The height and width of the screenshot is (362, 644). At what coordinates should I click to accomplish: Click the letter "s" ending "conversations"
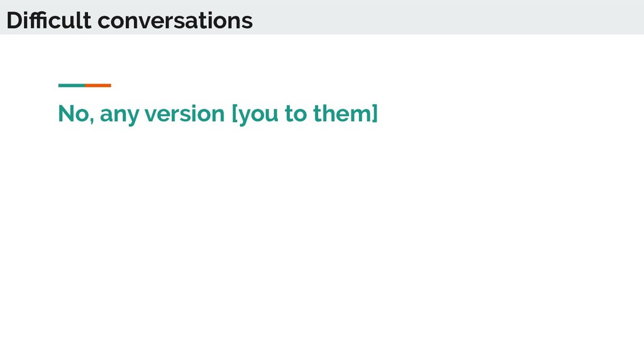click(x=247, y=23)
